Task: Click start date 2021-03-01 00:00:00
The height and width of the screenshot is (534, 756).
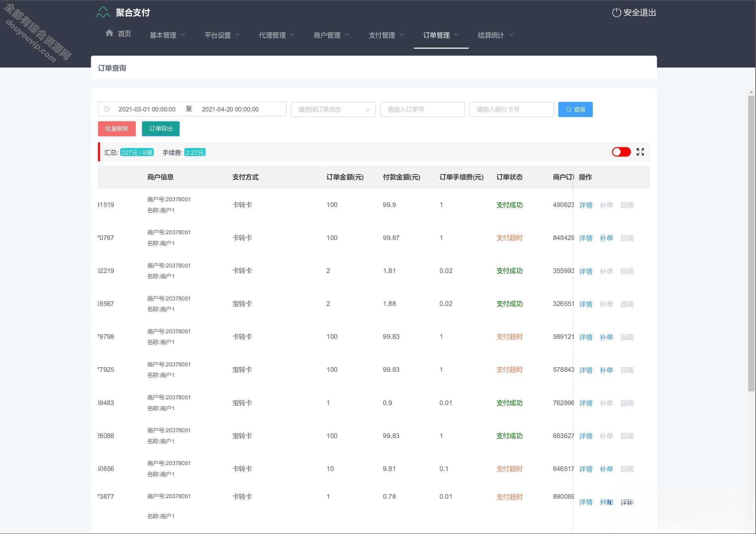Action: pos(147,109)
